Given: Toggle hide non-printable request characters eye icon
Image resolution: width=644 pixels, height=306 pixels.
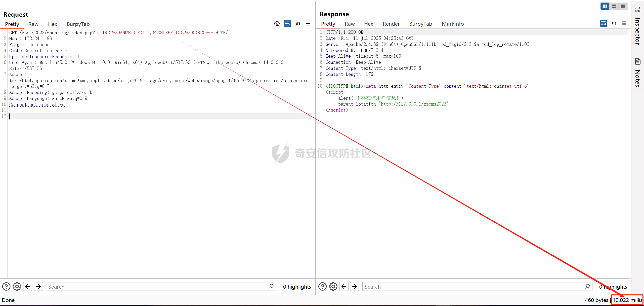Looking at the screenshot, I should click(x=277, y=24).
